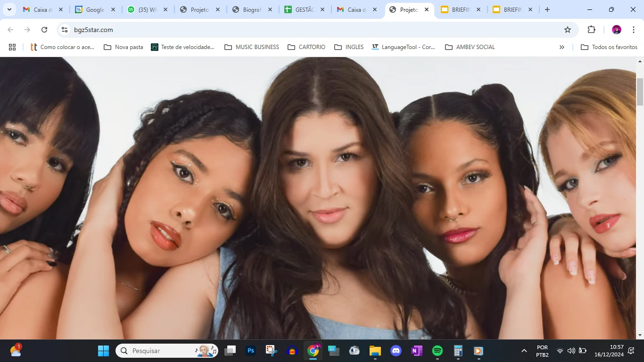Open Spotify from the taskbar
The height and width of the screenshot is (362, 644).
pos(438,351)
